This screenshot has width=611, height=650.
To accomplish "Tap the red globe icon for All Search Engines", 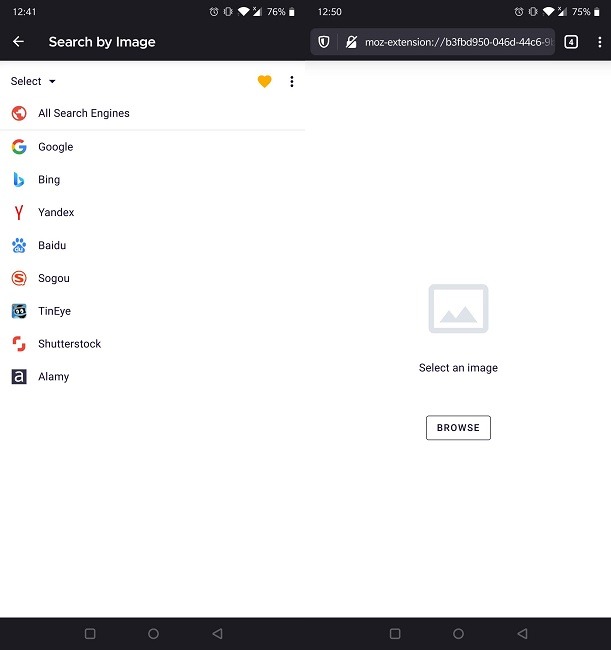I will coord(19,113).
